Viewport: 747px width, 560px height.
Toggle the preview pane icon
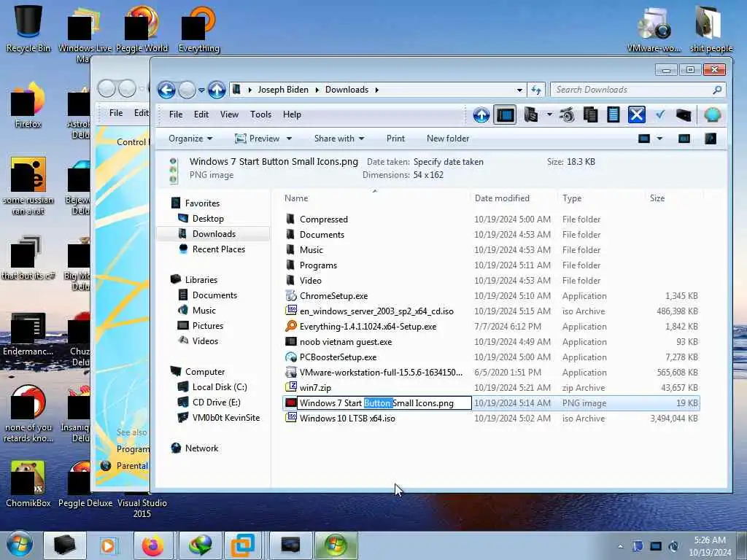(684, 139)
